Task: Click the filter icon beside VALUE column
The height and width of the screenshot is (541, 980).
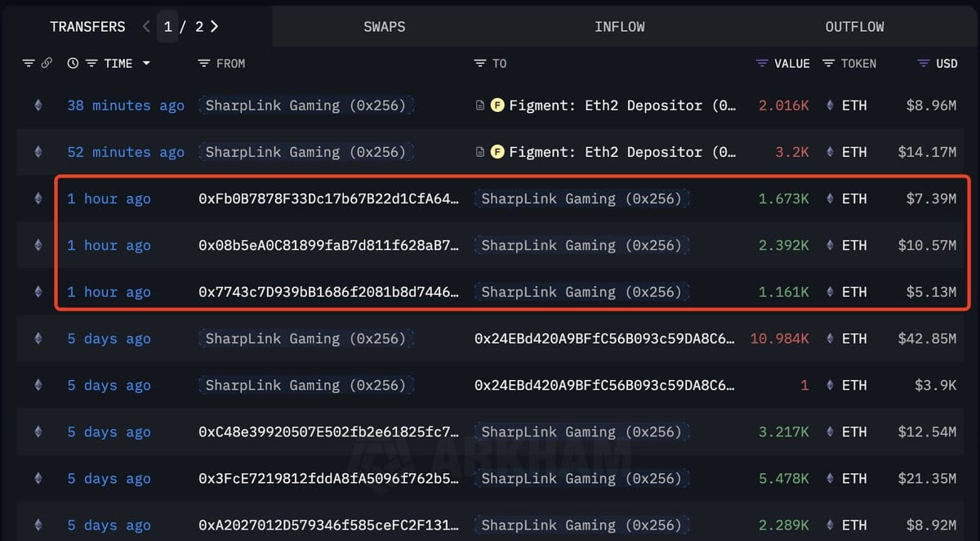Action: coord(762,63)
